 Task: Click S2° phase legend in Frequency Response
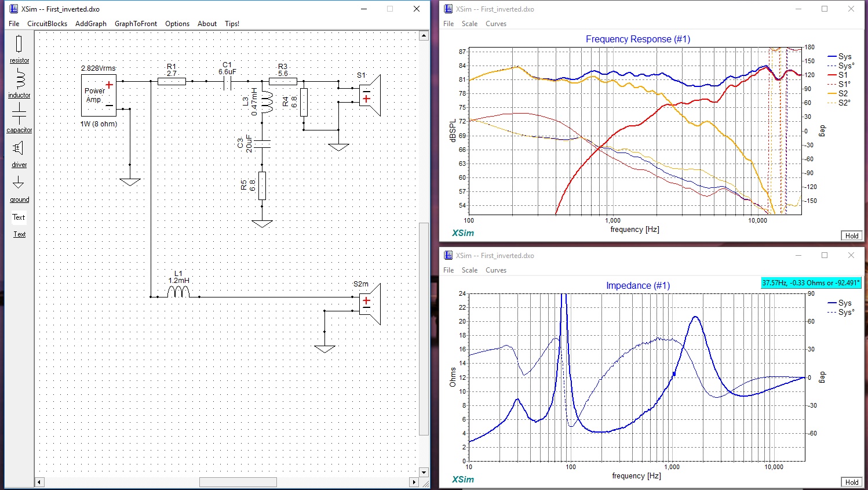(839, 103)
